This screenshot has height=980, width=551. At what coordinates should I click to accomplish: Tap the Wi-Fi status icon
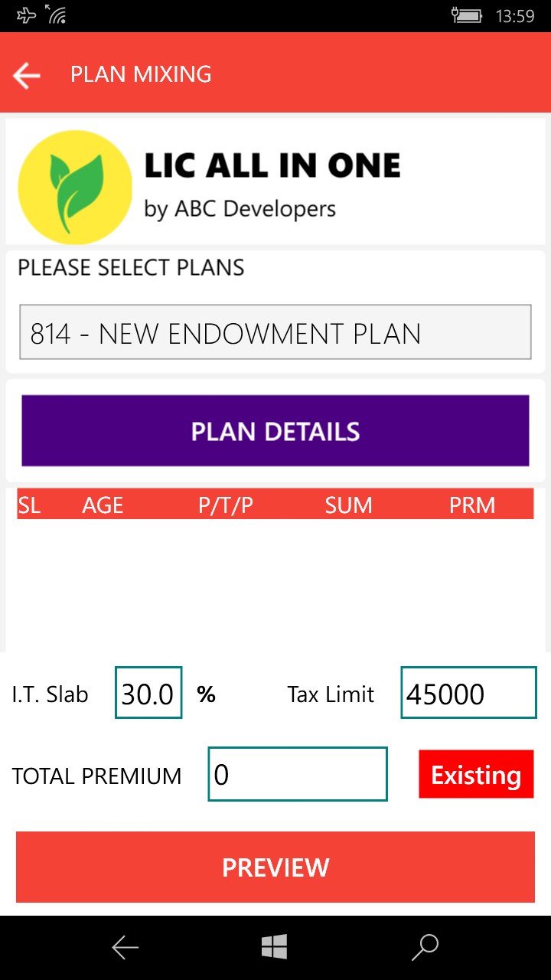(x=55, y=15)
